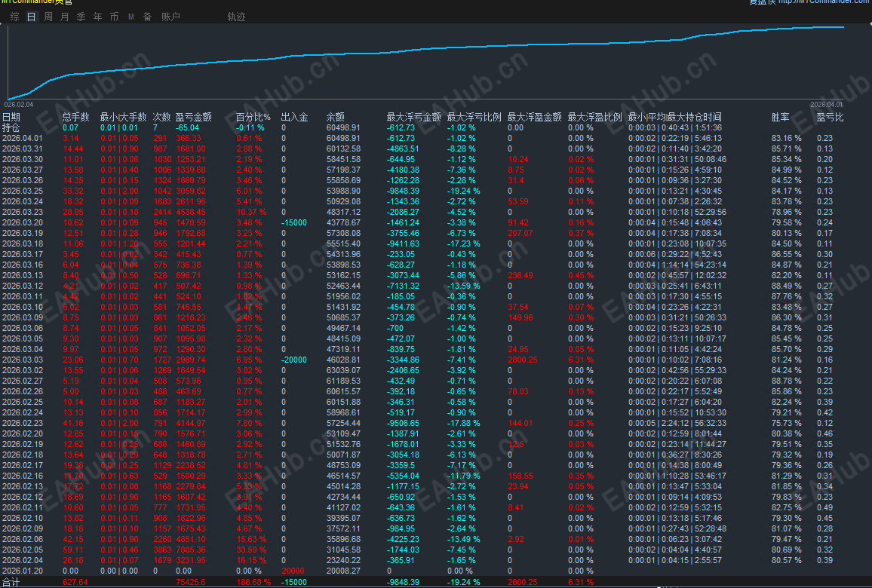This screenshot has width=872, height=588.
Task: Click floating profit value 207.07
Action: click(520, 233)
